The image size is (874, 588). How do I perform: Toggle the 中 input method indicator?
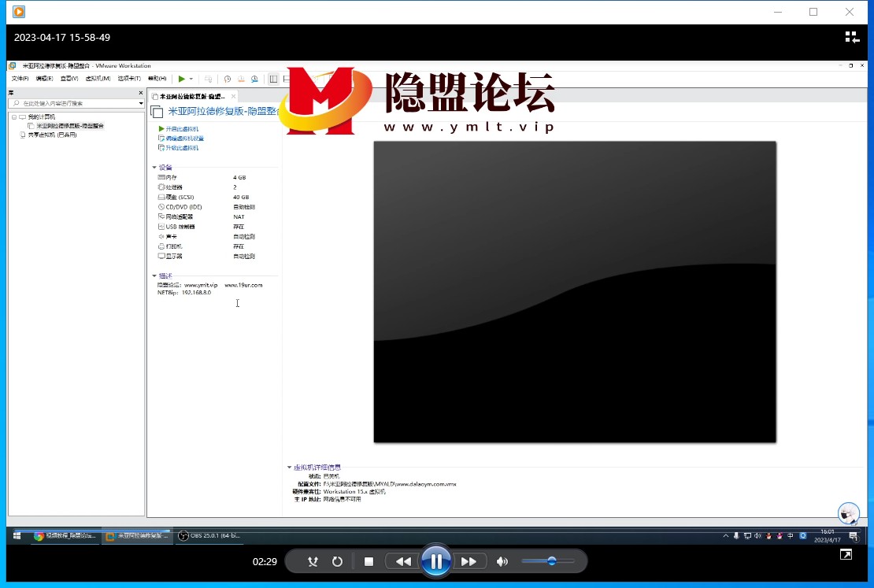pos(790,535)
